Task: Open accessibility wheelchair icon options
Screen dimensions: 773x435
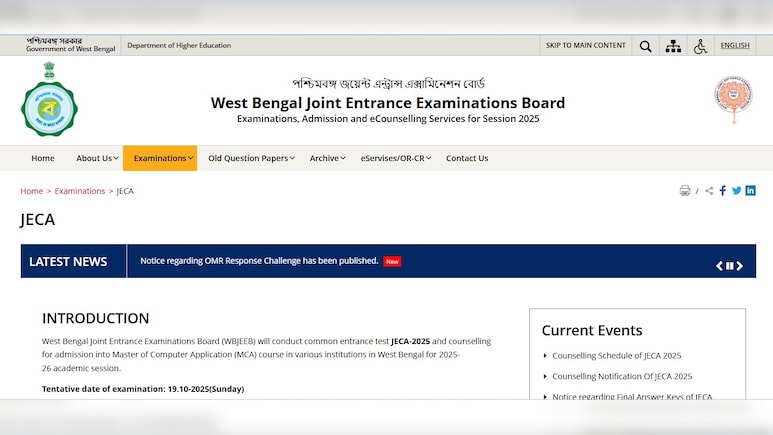Action: pyautogui.click(x=701, y=46)
